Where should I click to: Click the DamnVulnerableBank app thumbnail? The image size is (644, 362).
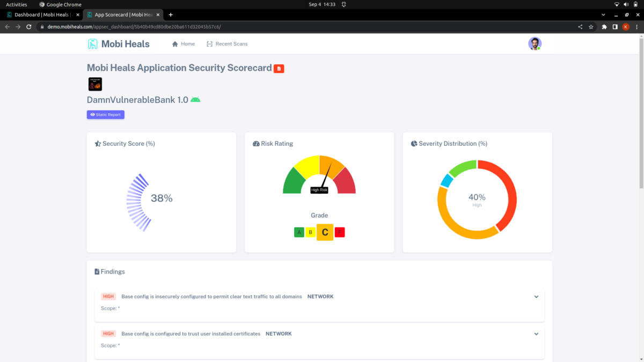pyautogui.click(x=95, y=84)
